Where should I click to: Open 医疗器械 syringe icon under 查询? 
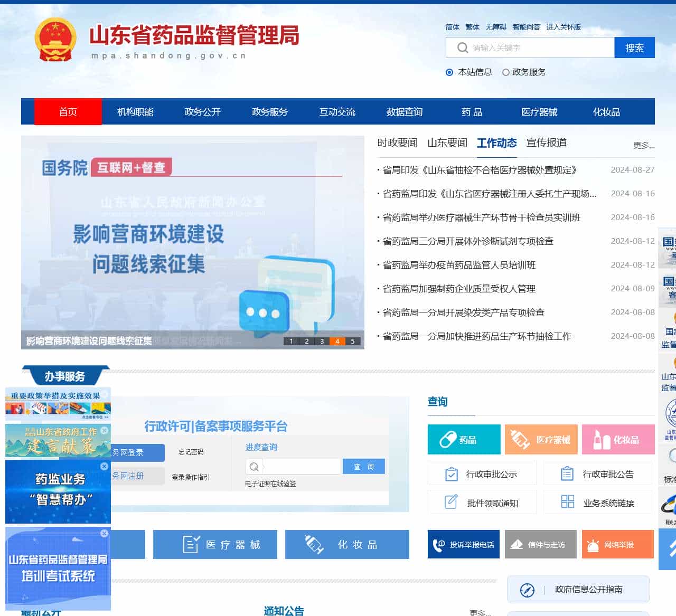point(520,439)
